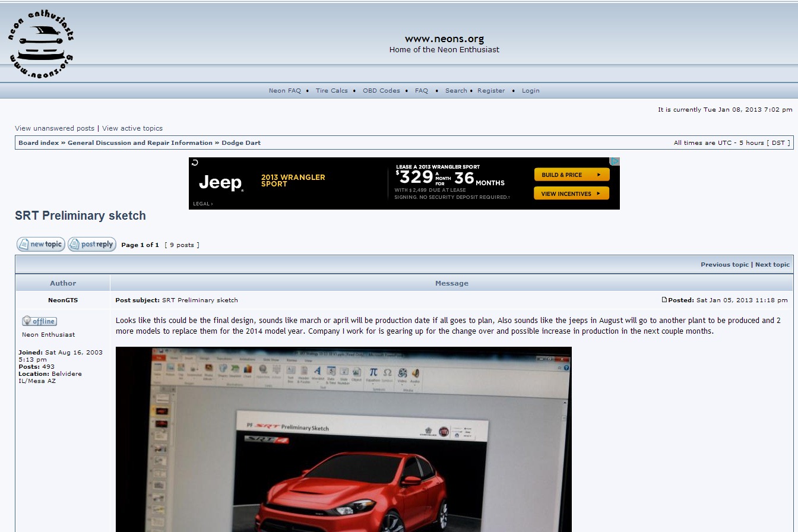Click the 'Neon Enthusiast' rank under NeonGTS

(49, 335)
